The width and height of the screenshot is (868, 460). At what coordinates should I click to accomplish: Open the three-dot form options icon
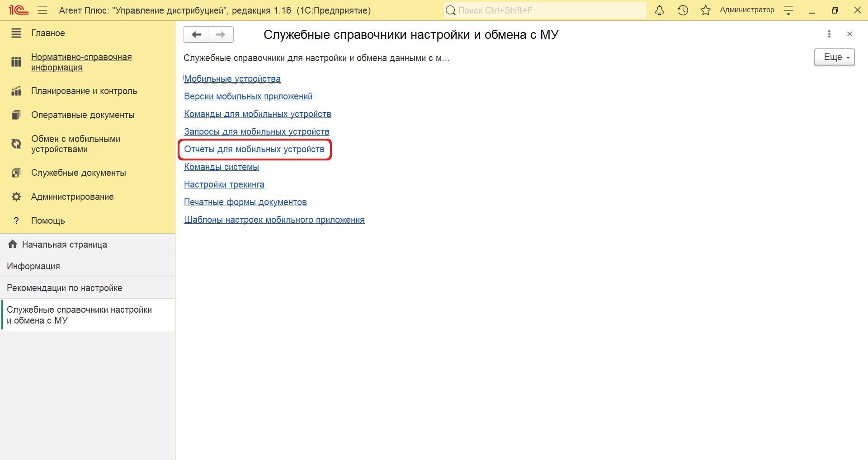829,34
